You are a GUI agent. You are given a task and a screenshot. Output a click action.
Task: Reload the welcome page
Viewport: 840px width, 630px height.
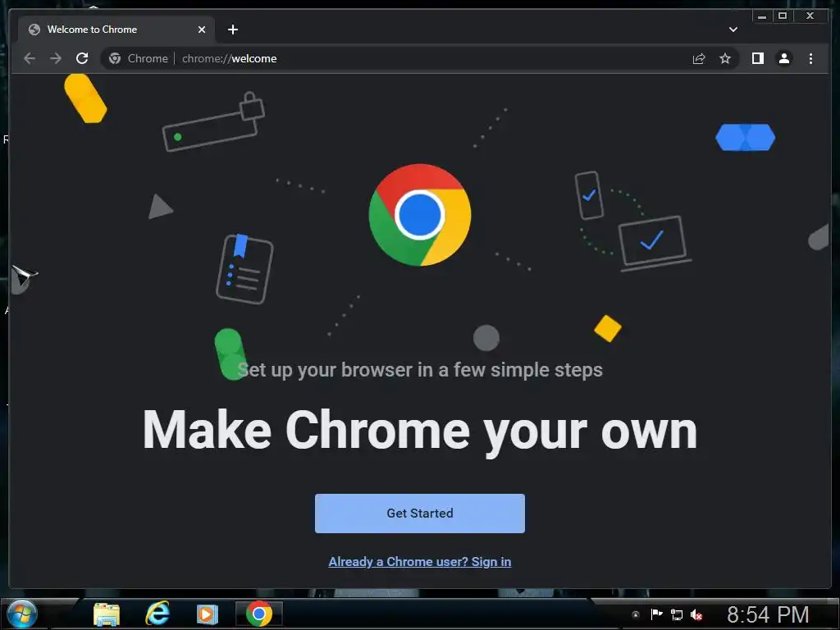click(x=82, y=58)
